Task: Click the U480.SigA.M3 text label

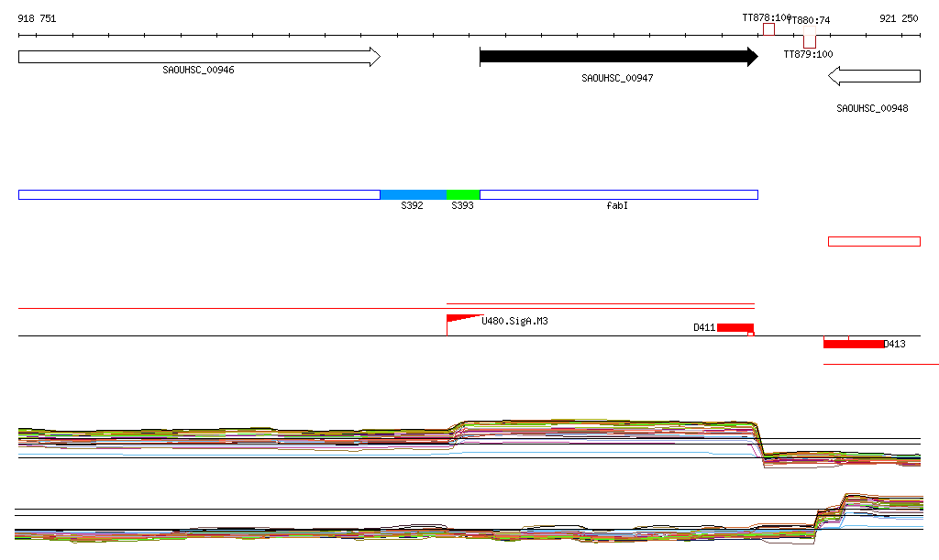Action: [515, 322]
